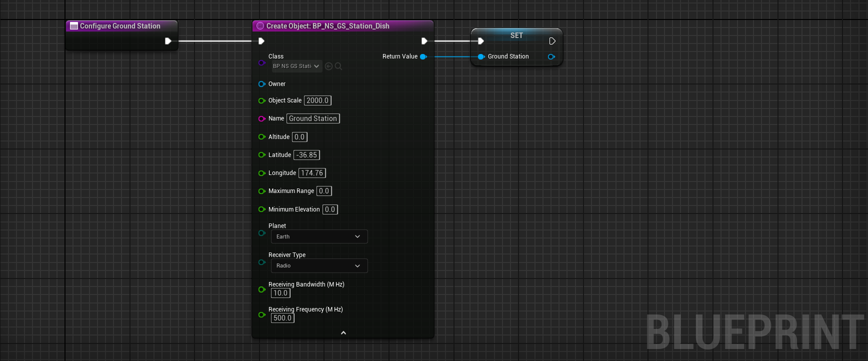Open the Planet dropdown showing Earth

pyautogui.click(x=319, y=236)
